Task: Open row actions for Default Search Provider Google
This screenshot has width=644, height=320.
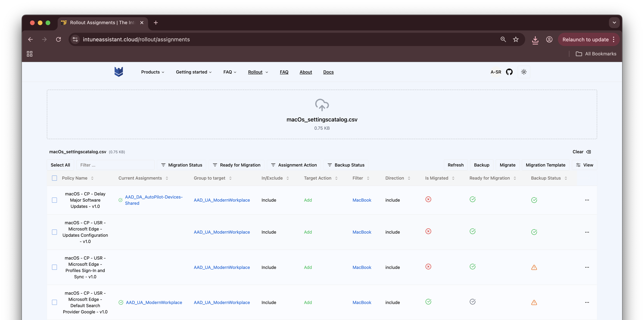Action: (587, 302)
